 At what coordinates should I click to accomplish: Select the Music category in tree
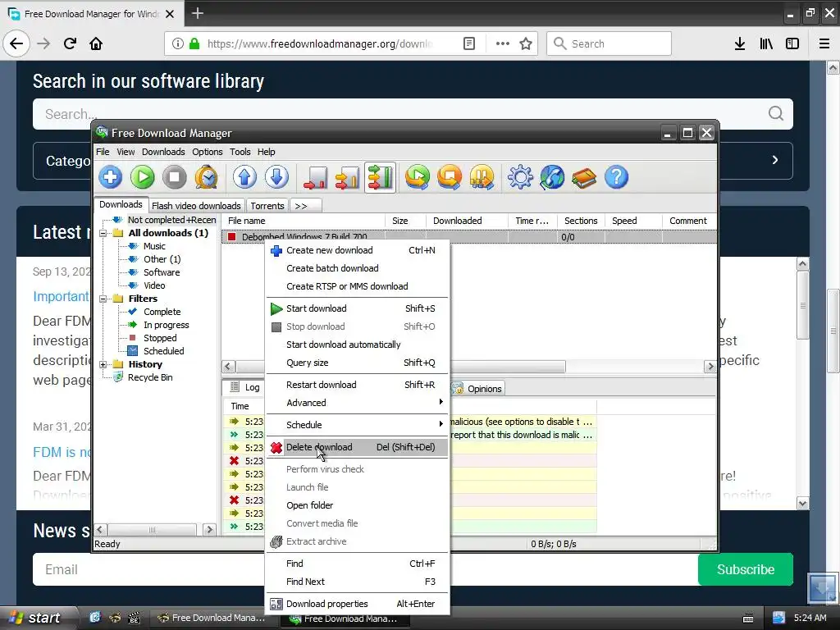click(154, 246)
